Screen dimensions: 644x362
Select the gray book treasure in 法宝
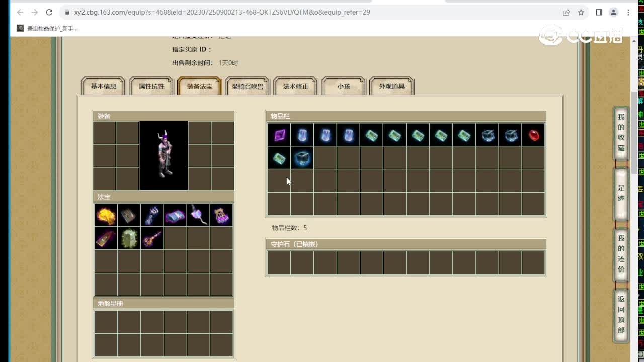pyautogui.click(x=129, y=215)
